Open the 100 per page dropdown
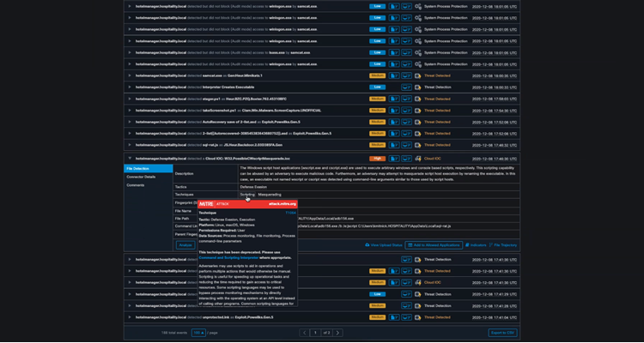This screenshot has width=644, height=343. 198,333
